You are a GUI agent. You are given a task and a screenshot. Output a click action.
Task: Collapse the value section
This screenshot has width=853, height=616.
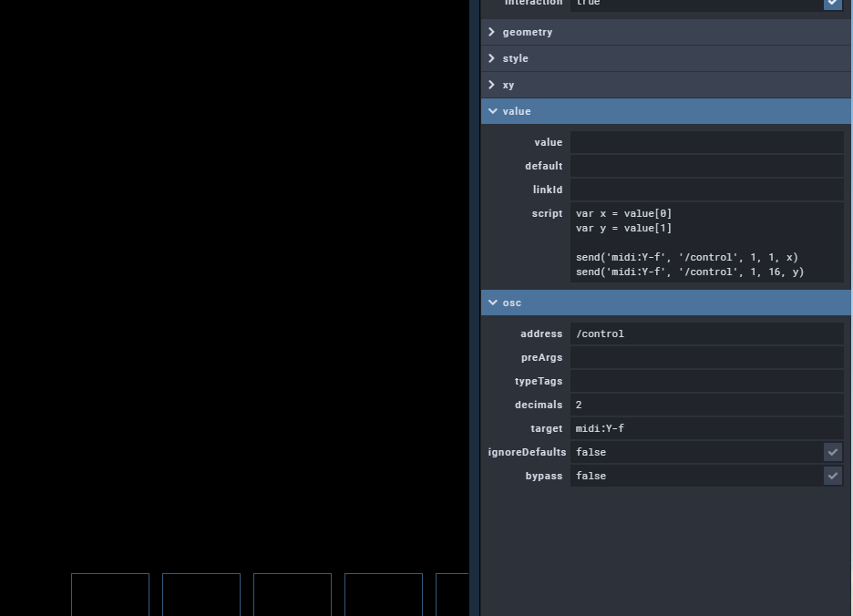click(666, 111)
